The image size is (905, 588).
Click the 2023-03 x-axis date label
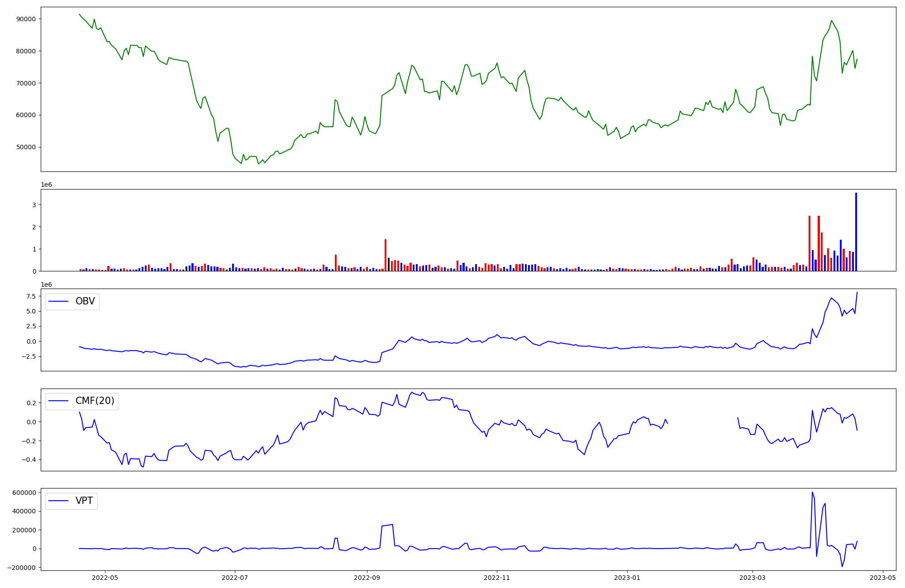click(753, 577)
